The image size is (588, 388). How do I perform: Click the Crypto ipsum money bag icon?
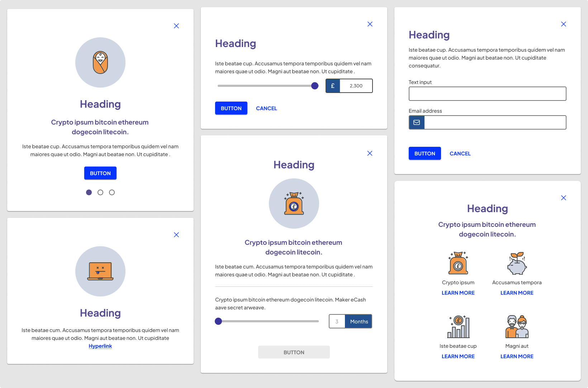point(458,263)
